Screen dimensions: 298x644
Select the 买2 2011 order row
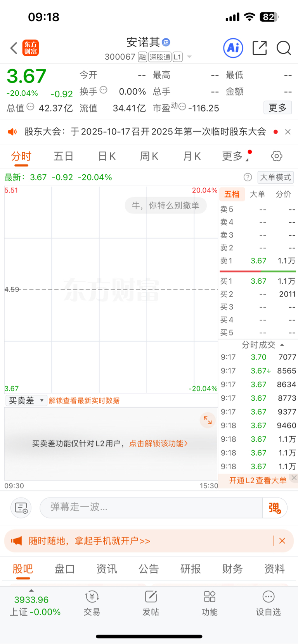coord(258,294)
